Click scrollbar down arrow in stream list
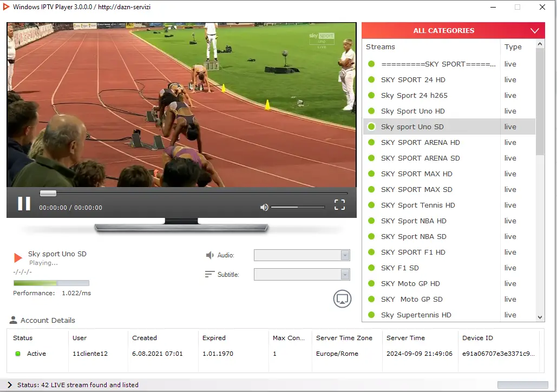 click(540, 317)
